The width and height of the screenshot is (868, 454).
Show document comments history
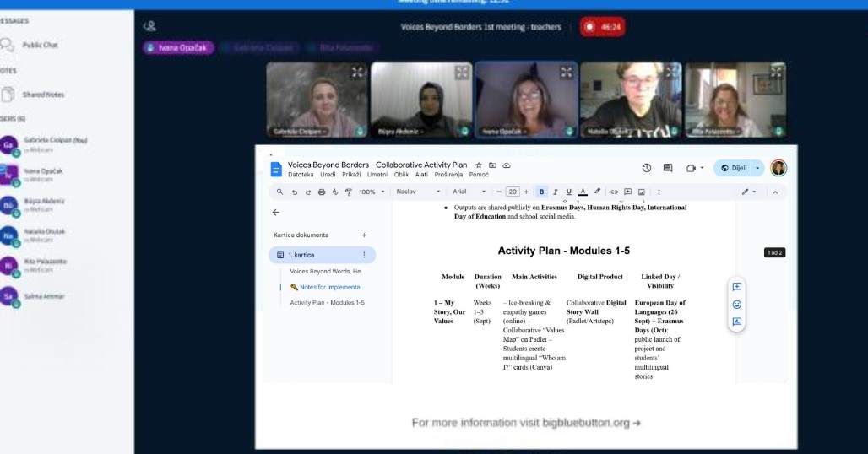click(x=668, y=168)
